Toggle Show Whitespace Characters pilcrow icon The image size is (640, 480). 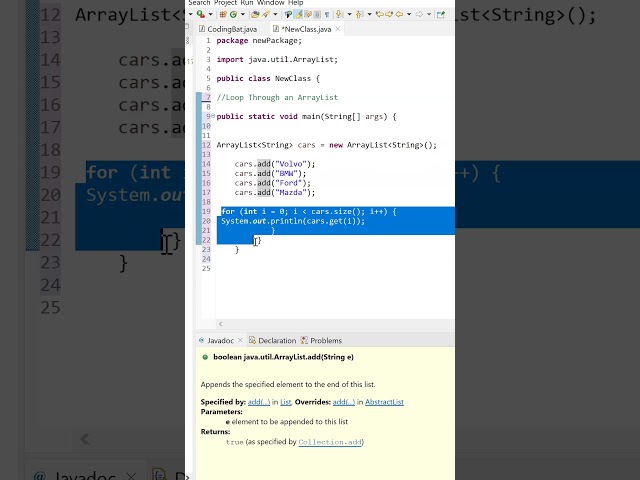pos(327,14)
